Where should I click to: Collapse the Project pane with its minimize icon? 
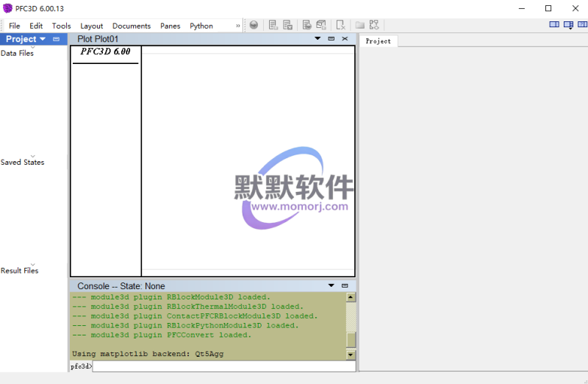pos(57,39)
